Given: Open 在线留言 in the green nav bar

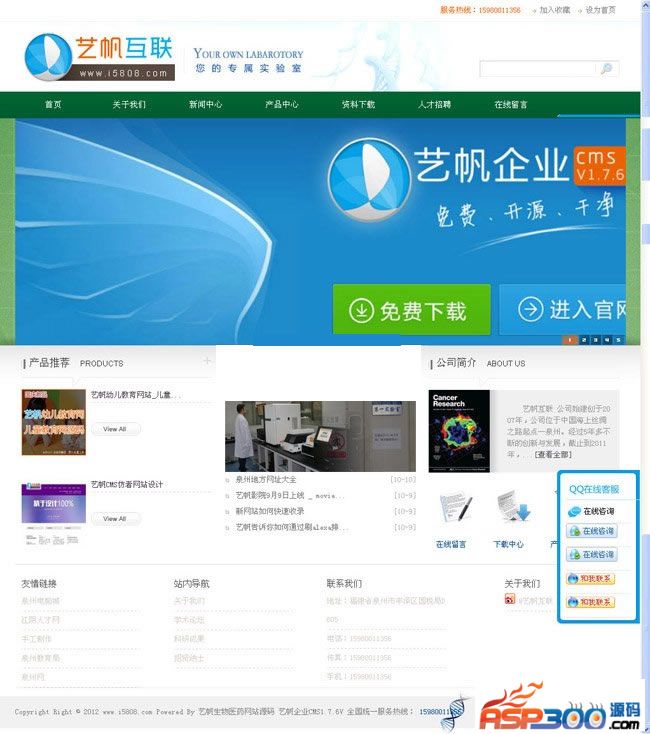Looking at the screenshot, I should (x=511, y=104).
